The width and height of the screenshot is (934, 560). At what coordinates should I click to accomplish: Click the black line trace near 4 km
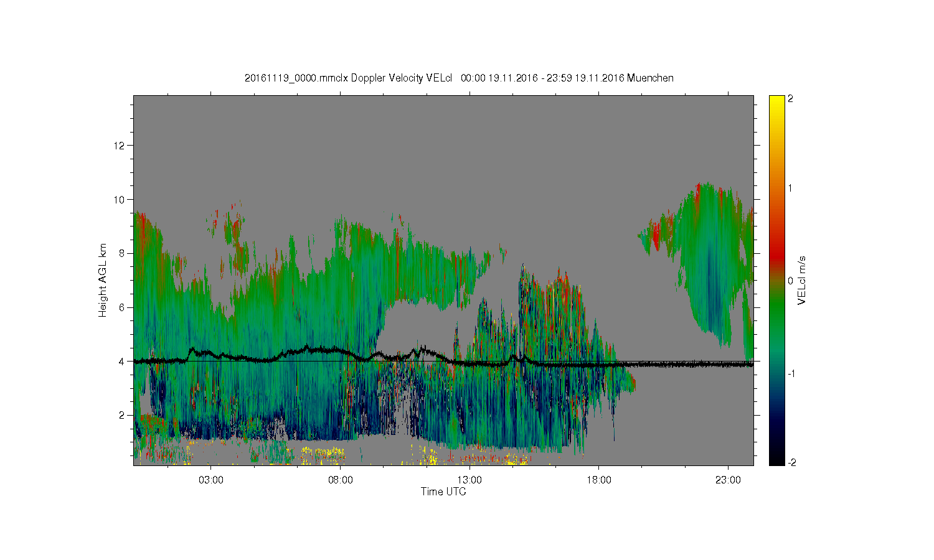[x=443, y=357]
